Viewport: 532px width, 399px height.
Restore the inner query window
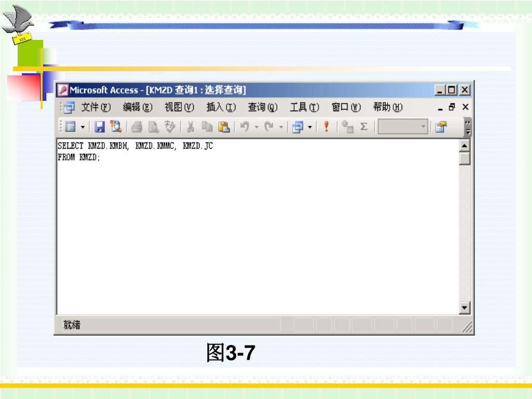pos(452,107)
